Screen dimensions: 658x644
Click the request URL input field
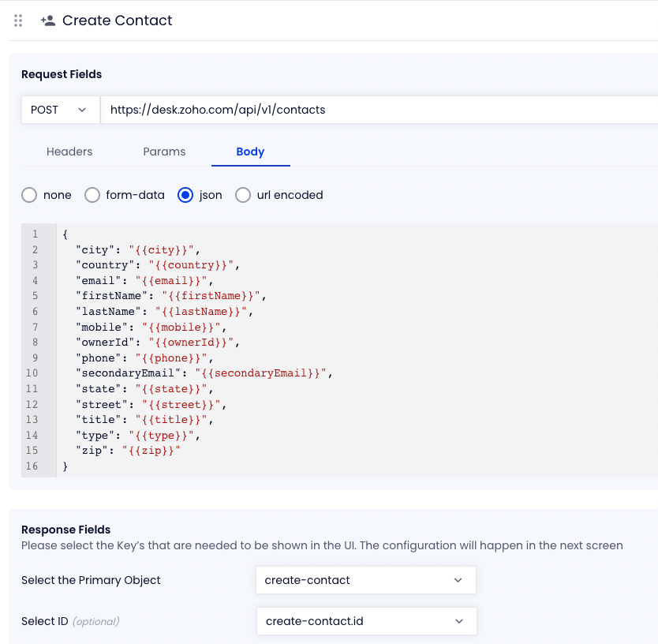tap(379, 110)
